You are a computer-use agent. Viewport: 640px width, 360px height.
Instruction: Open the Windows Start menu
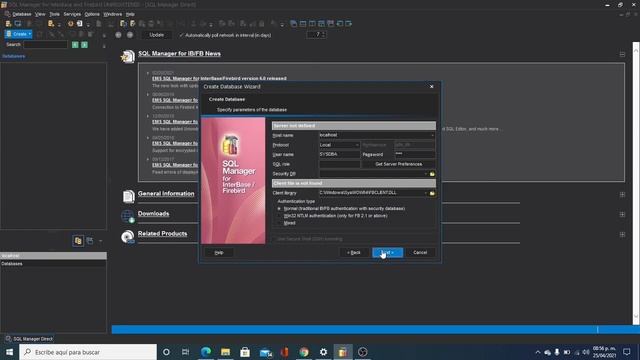(x=9, y=352)
